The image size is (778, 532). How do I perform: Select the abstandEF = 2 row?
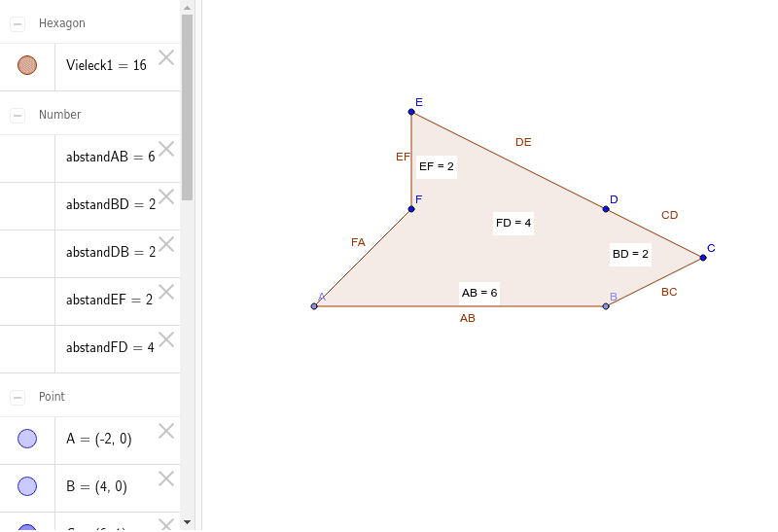(89, 301)
